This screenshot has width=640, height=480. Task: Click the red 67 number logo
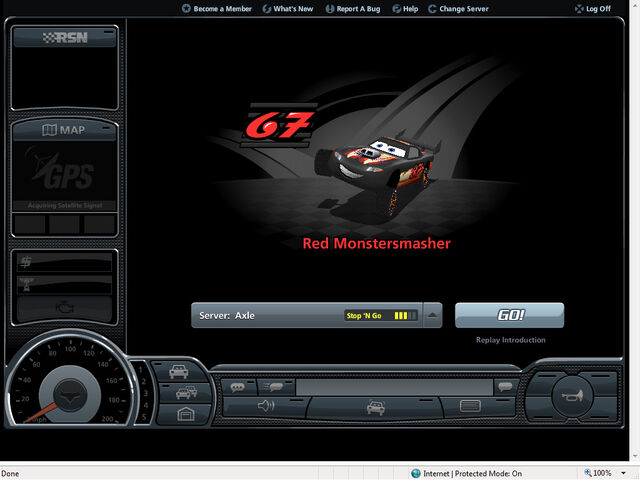click(x=278, y=124)
